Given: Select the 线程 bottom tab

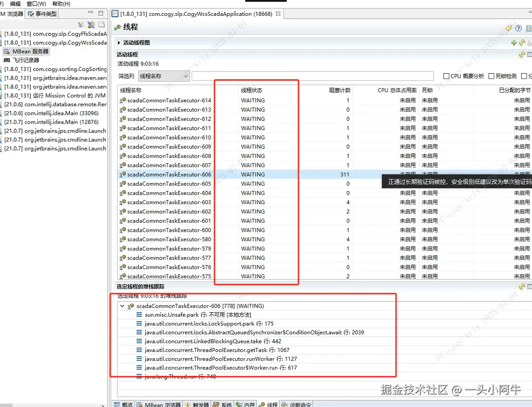Looking at the screenshot, I should [x=269, y=404].
